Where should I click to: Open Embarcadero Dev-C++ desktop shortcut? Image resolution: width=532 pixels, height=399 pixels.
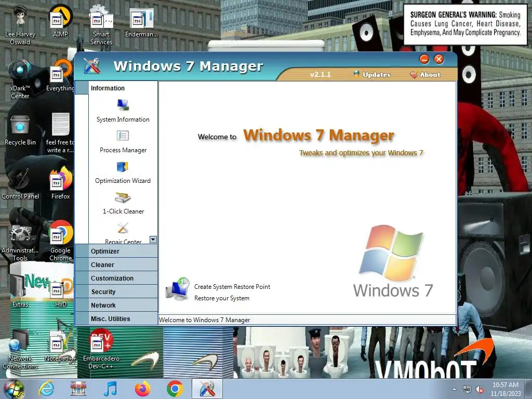tap(101, 341)
